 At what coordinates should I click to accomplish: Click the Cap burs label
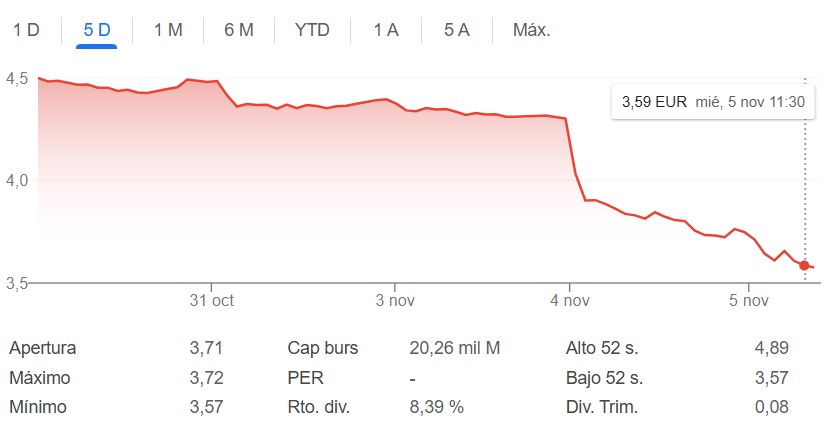coord(322,349)
